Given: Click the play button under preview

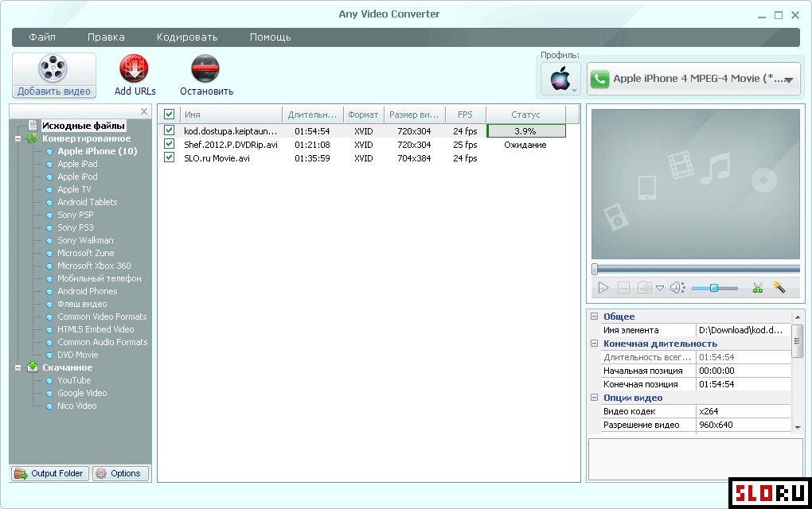Looking at the screenshot, I should (x=603, y=288).
